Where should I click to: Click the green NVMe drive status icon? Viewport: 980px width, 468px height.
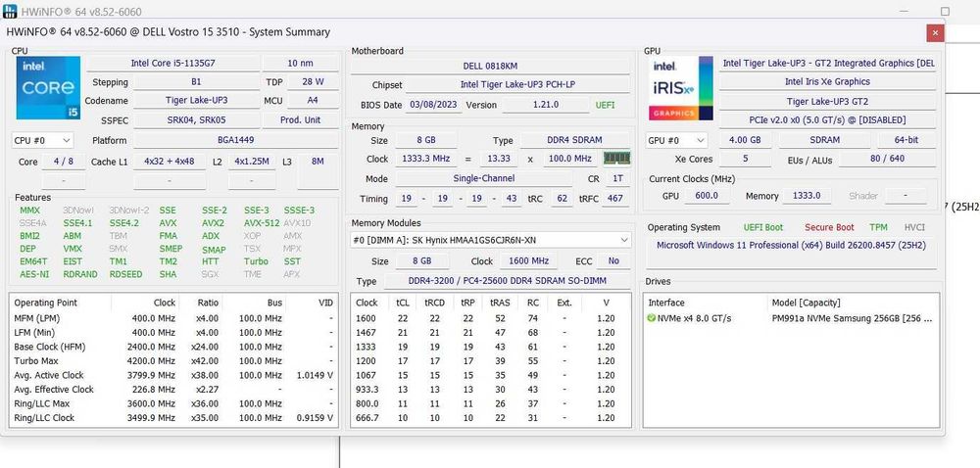652,318
